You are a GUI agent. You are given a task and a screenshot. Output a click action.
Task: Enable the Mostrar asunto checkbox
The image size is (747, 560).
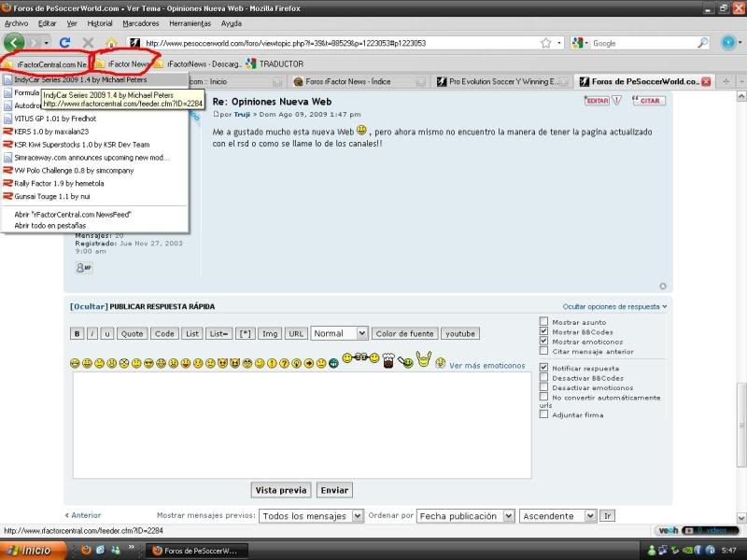point(544,322)
